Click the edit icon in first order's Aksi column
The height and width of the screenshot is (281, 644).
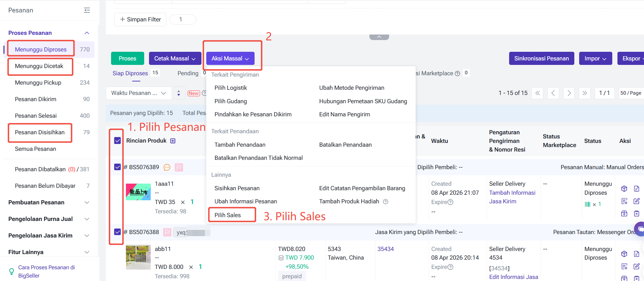tap(636, 201)
